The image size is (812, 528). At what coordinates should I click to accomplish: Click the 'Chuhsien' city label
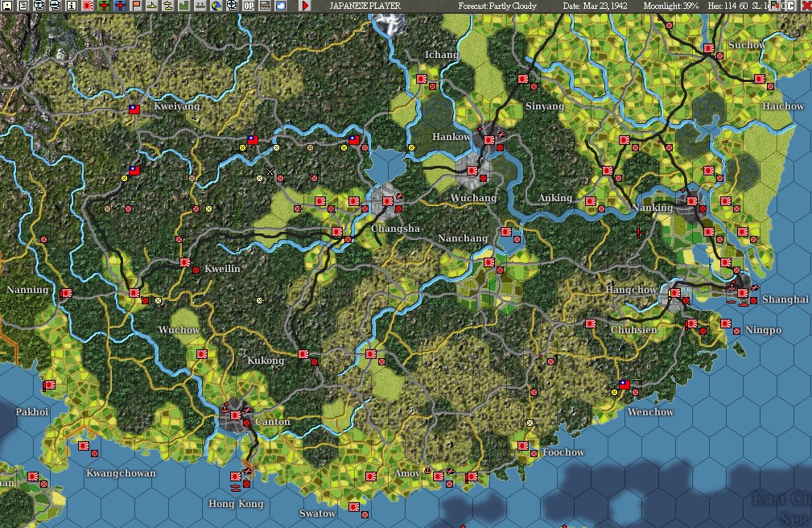click(x=634, y=330)
